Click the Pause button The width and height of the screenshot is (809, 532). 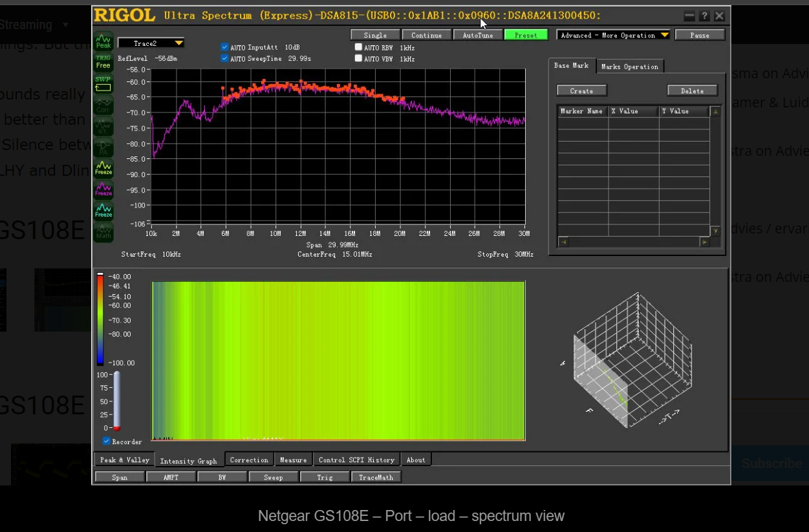coord(700,36)
